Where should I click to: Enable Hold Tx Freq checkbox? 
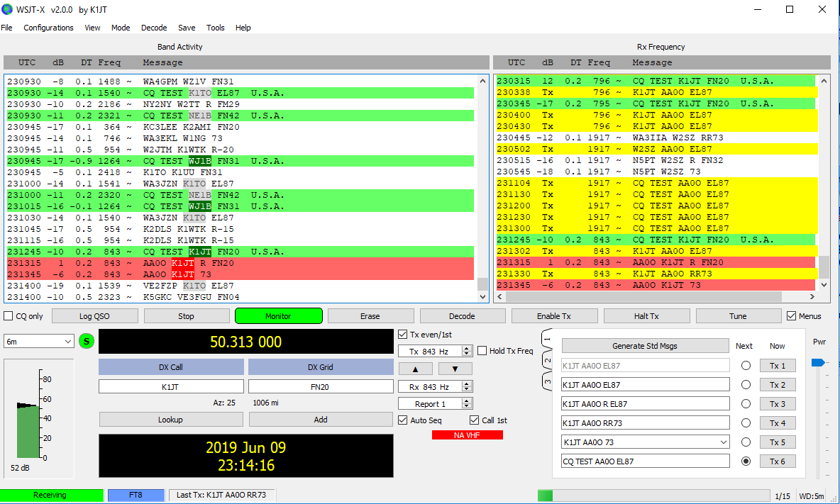tap(482, 351)
